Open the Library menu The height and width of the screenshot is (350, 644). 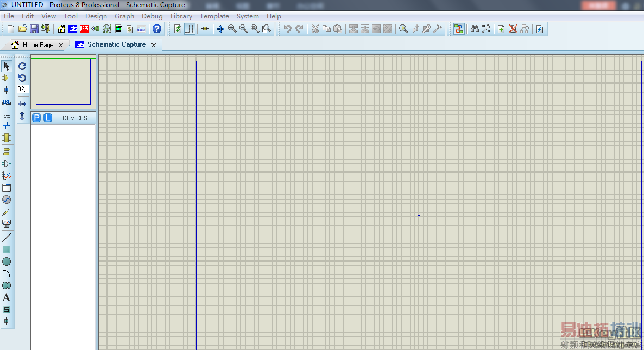(181, 16)
